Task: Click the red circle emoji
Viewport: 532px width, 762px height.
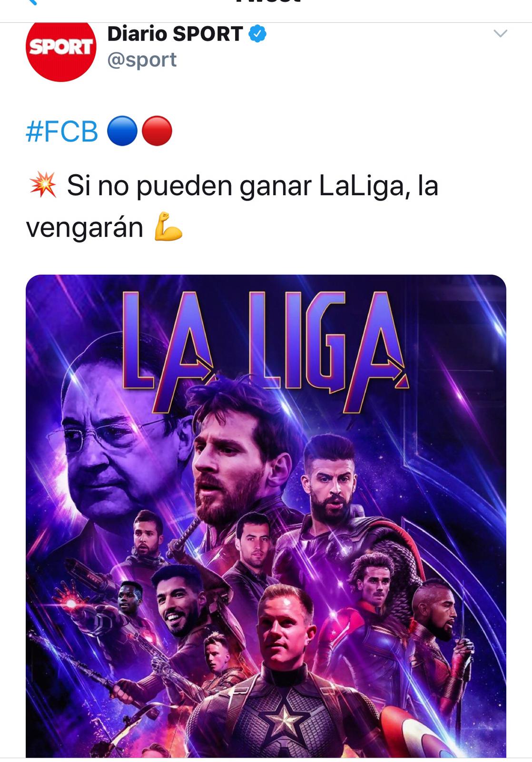Action: pos(157,131)
